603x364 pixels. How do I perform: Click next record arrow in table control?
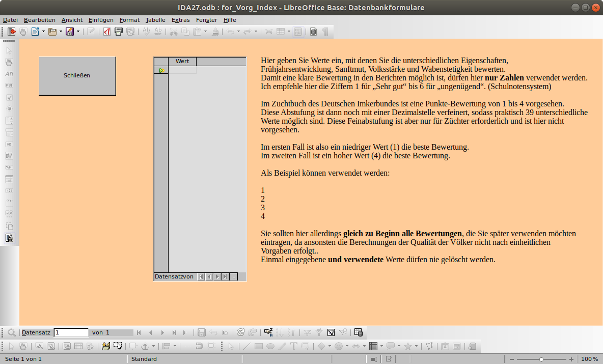coord(217,277)
